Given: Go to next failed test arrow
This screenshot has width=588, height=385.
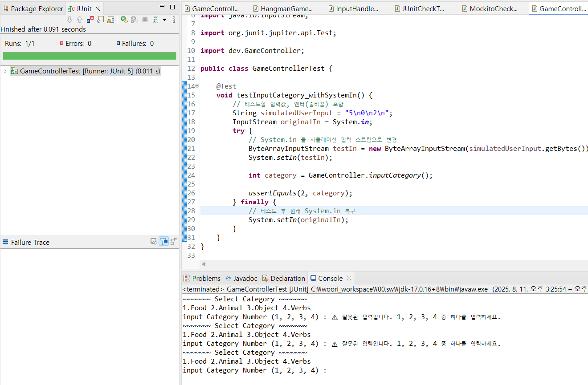Looking at the screenshot, I should (69, 20).
